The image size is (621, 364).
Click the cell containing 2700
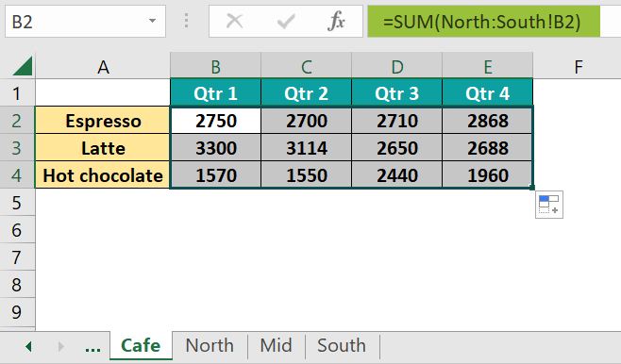(306, 121)
